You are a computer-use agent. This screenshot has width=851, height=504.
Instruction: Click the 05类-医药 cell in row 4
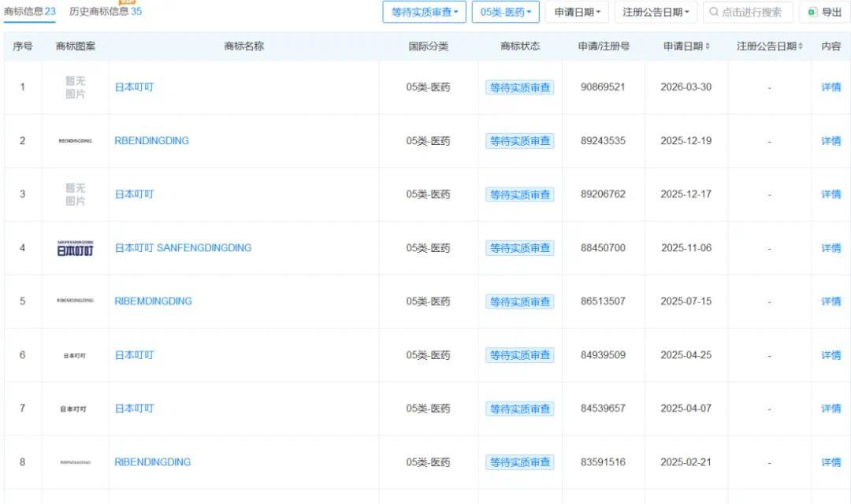coord(428,248)
